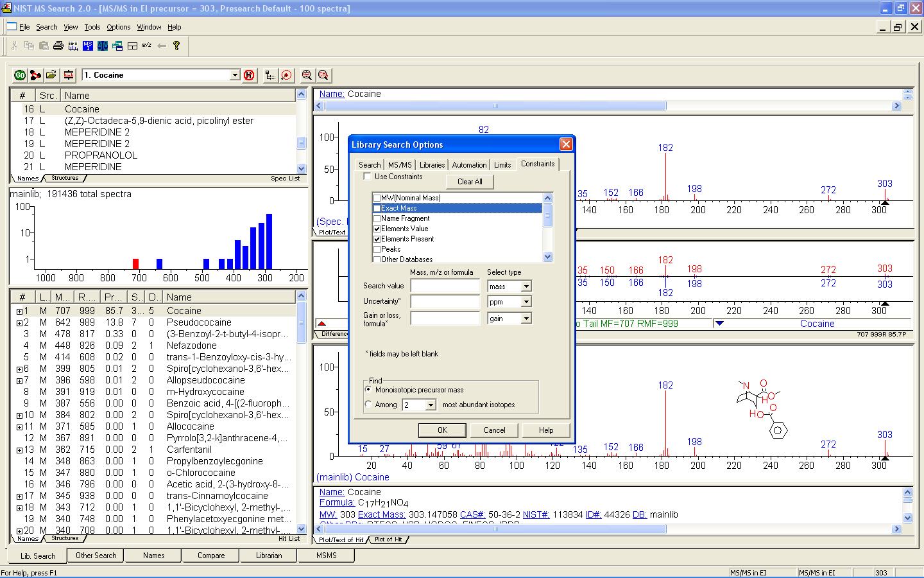Check the Peaks constraint
924x578 pixels.
377,249
